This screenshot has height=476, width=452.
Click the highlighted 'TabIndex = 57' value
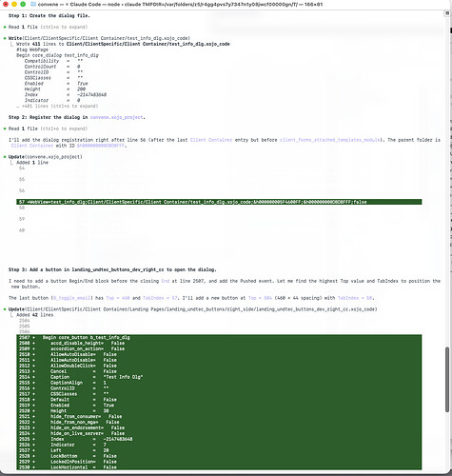159,298
